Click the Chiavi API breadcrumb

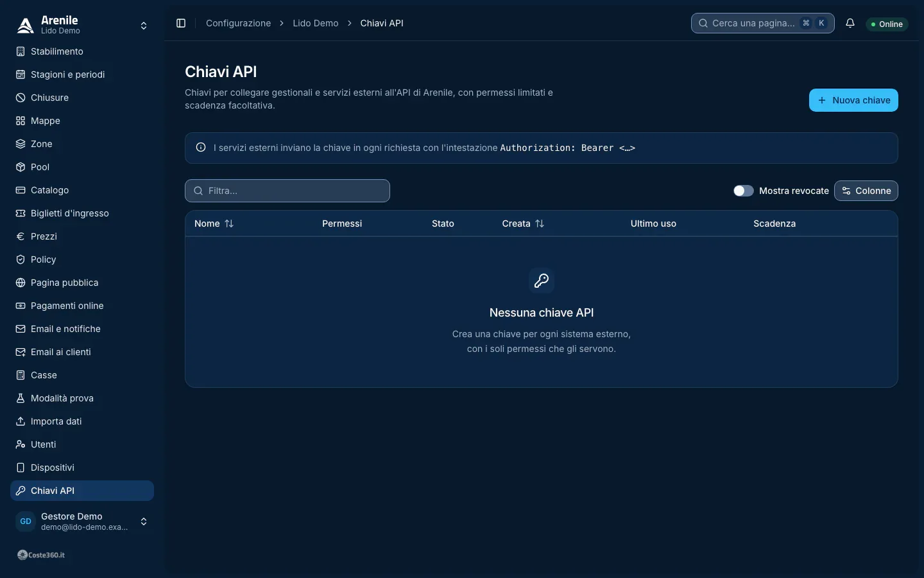(x=382, y=23)
